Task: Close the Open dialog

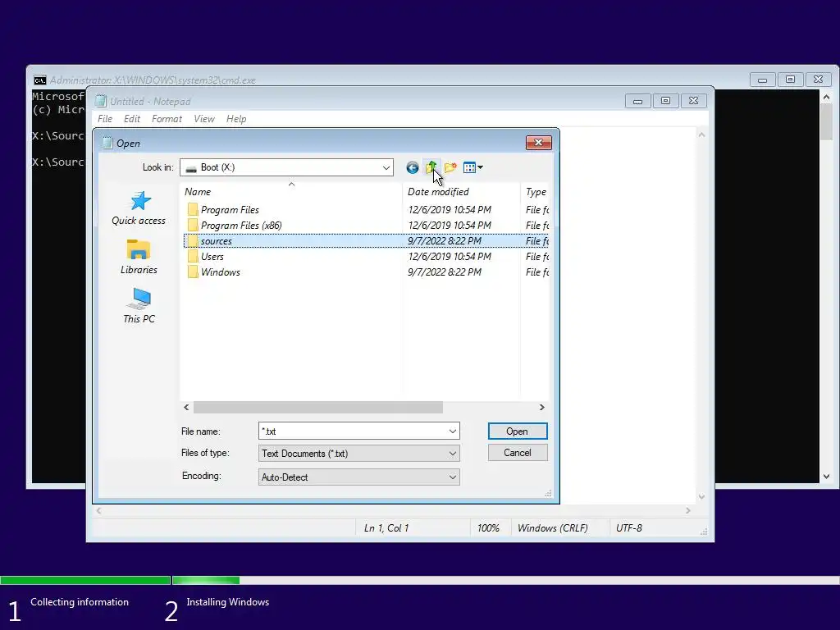Action: pyautogui.click(x=538, y=143)
